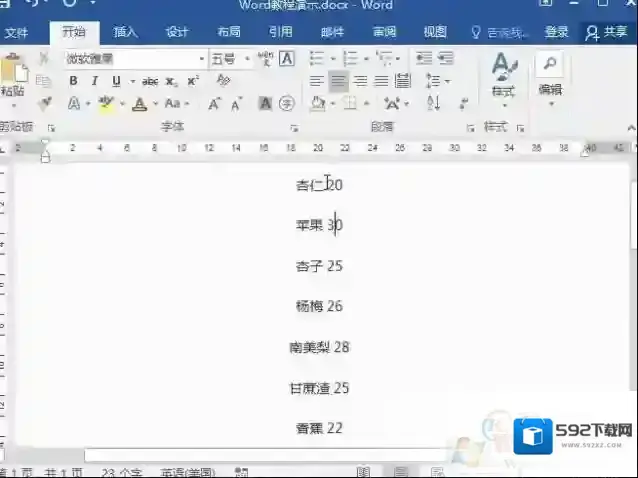
Task: Align paragraph text to the left
Action: 317,81
